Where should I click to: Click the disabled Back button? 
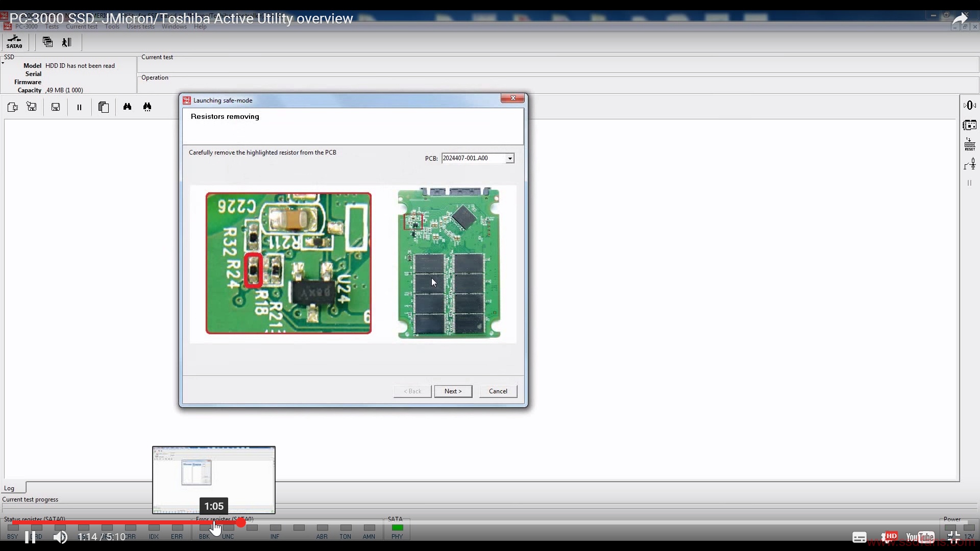[412, 391]
